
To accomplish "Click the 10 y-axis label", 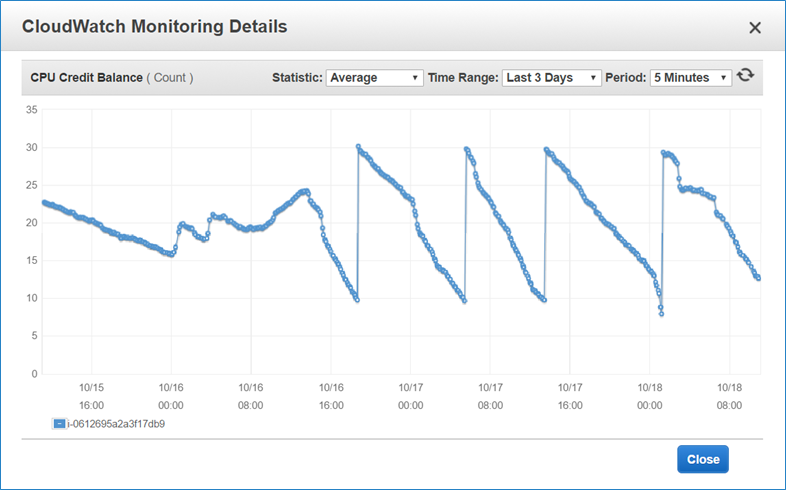I will point(32,298).
